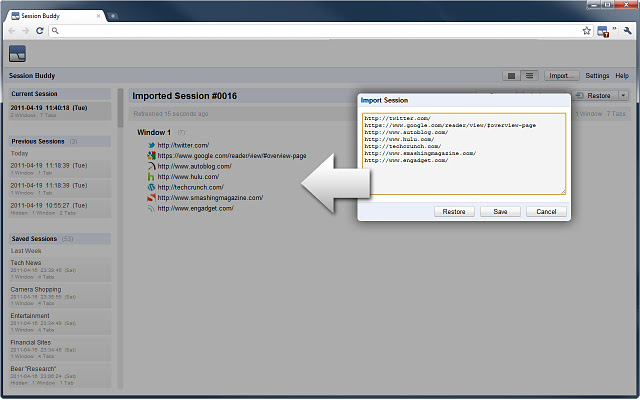Click Save in Import Session dialog

pos(500,211)
